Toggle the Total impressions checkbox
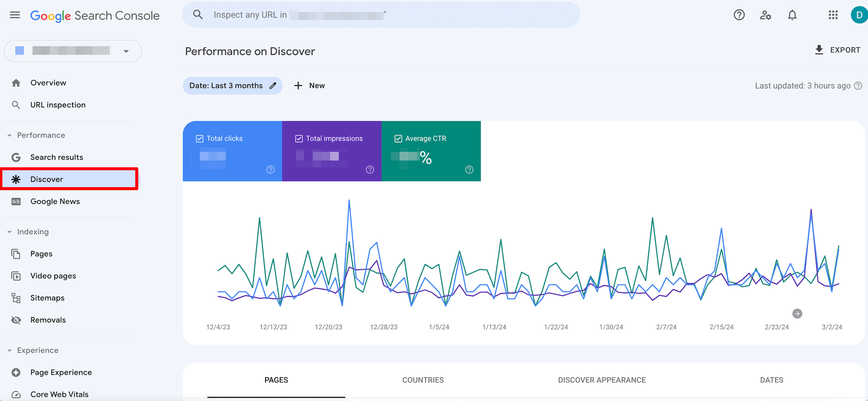 [x=299, y=139]
